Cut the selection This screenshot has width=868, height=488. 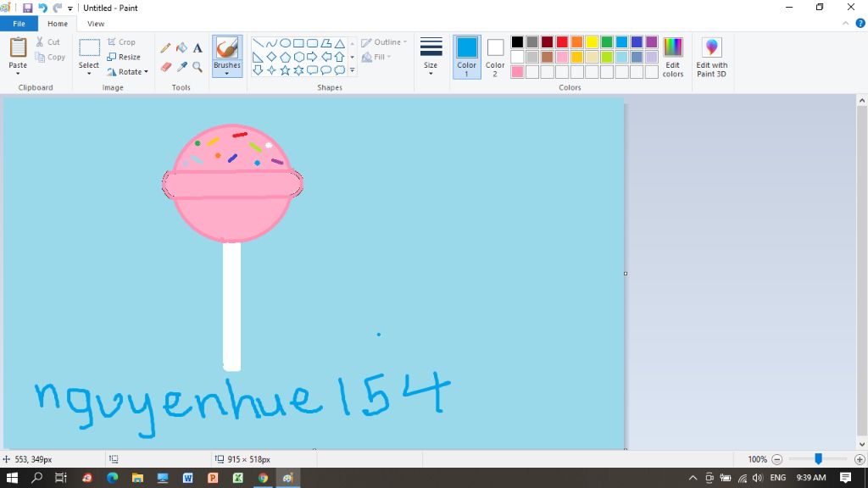pyautogui.click(x=47, y=42)
